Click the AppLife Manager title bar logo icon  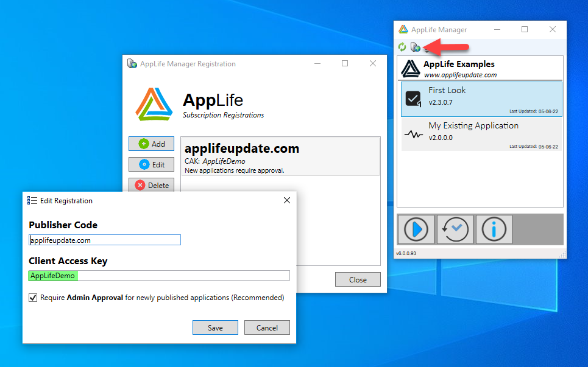click(x=403, y=30)
